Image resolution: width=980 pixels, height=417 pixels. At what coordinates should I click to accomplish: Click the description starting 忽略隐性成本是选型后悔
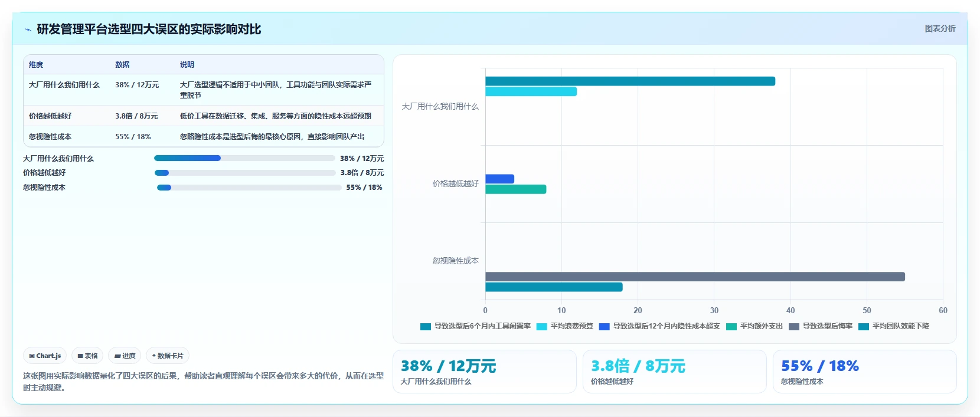point(272,137)
